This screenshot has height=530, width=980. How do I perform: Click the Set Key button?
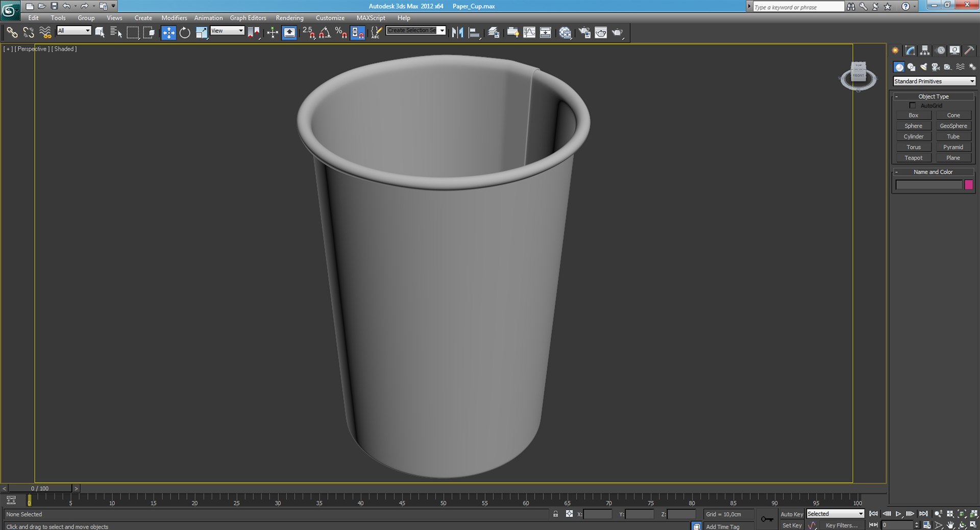(792, 525)
